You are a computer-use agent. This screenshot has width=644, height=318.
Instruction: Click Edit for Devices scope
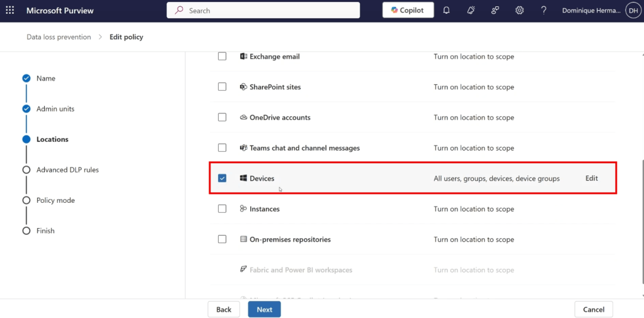point(591,178)
